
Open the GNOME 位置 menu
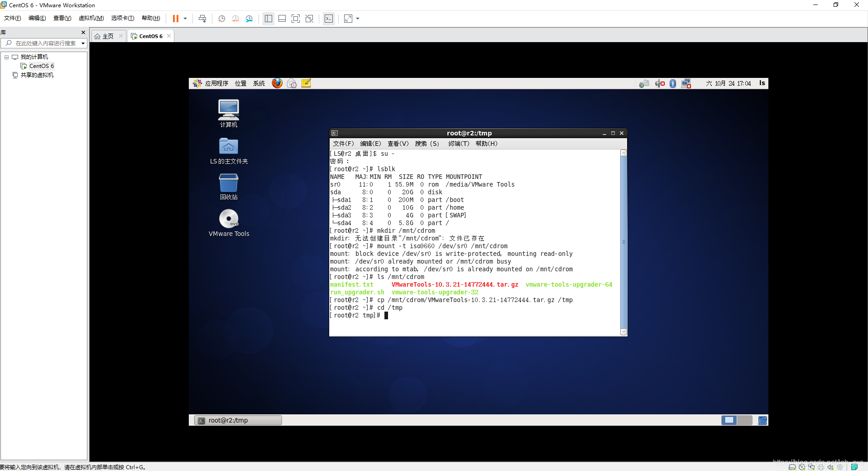click(240, 83)
